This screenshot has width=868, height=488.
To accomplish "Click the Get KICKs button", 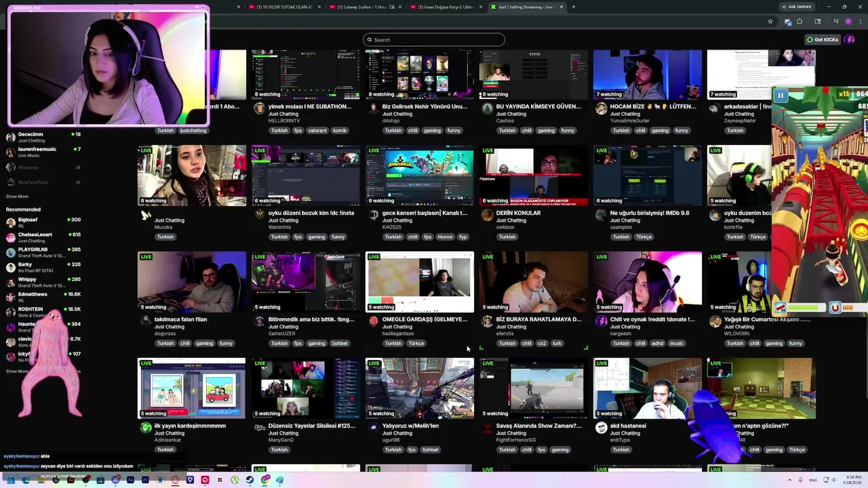I will [823, 39].
